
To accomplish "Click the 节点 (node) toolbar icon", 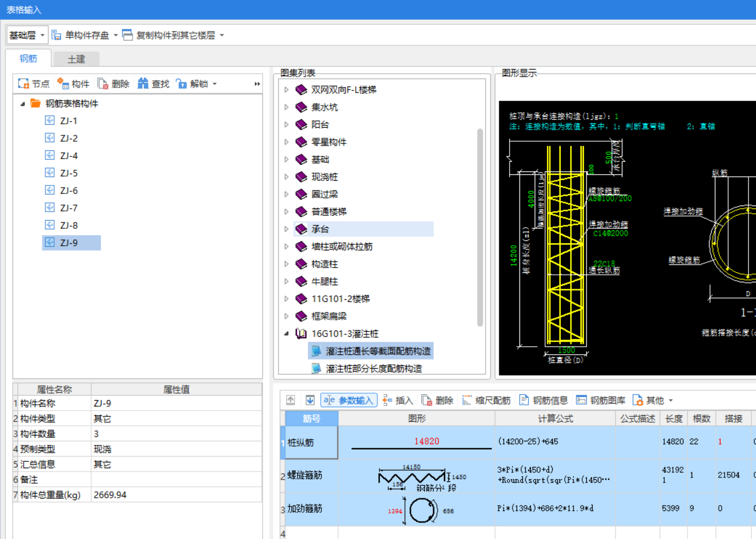I will click(x=23, y=84).
